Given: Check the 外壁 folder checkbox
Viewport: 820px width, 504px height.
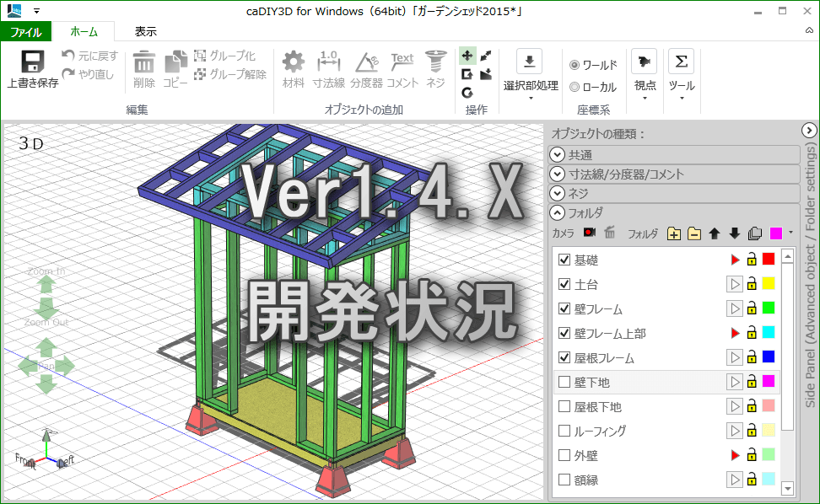Looking at the screenshot, I should 564,455.
